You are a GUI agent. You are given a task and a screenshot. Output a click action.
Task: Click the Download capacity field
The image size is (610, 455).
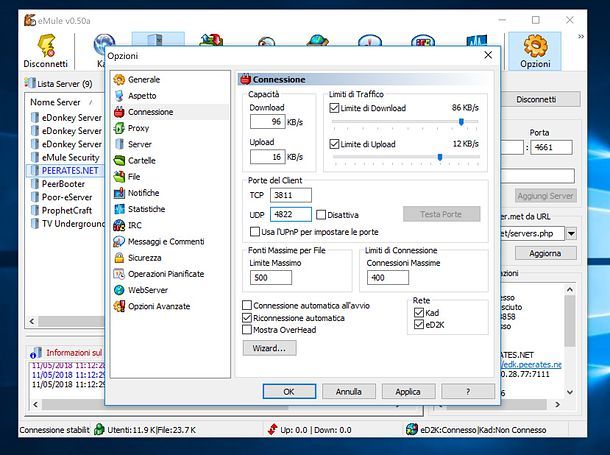(x=268, y=122)
